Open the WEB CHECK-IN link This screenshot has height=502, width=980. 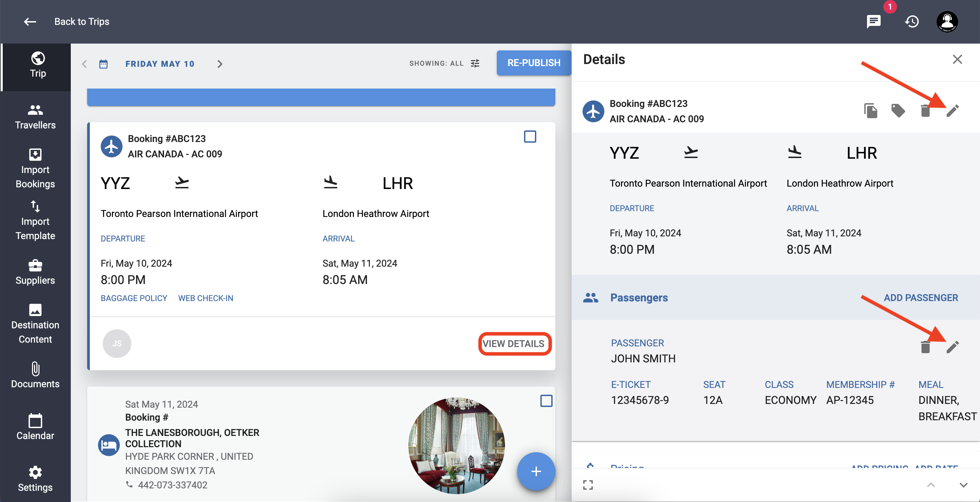[206, 298]
